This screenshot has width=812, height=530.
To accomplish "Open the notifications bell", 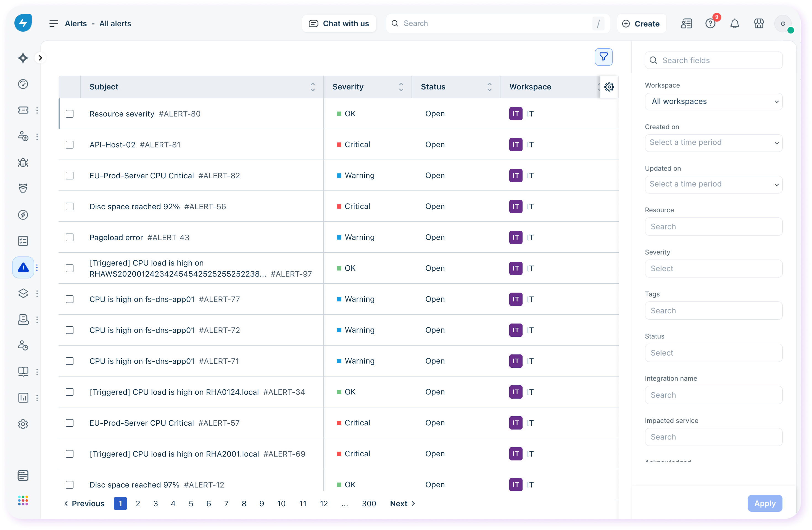I will coord(735,23).
